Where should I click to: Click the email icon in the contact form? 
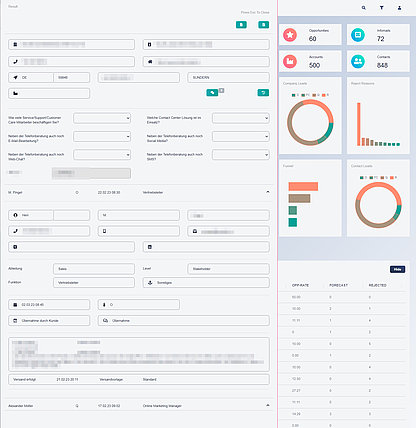click(x=195, y=231)
